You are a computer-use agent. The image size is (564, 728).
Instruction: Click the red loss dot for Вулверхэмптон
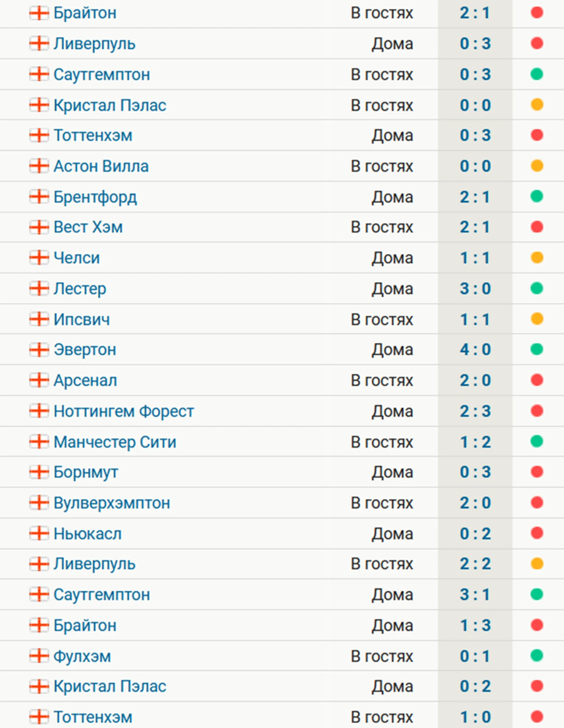[x=537, y=503]
